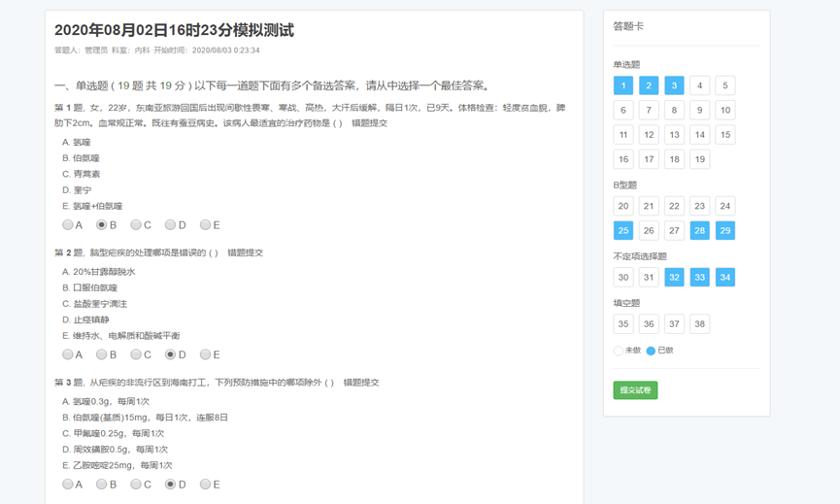The image size is (840, 504).
Task: Open fill-in question 35 in 填空题
Action: pyautogui.click(x=623, y=324)
